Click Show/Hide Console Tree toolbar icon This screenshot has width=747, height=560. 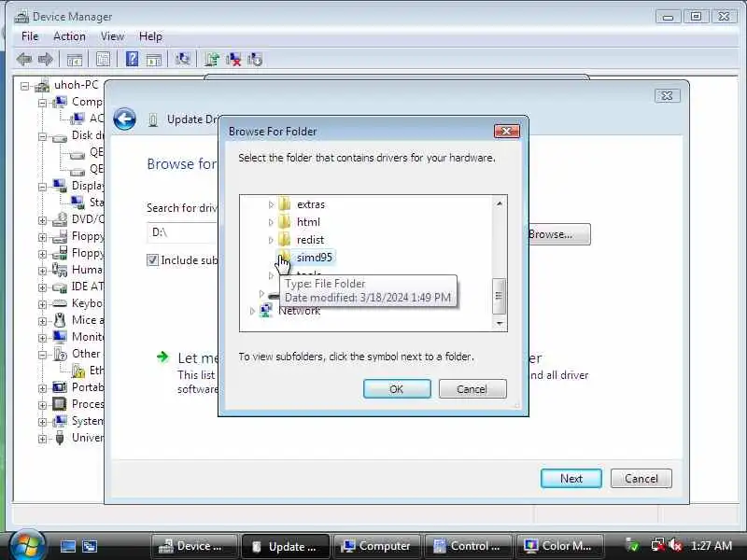(75, 60)
